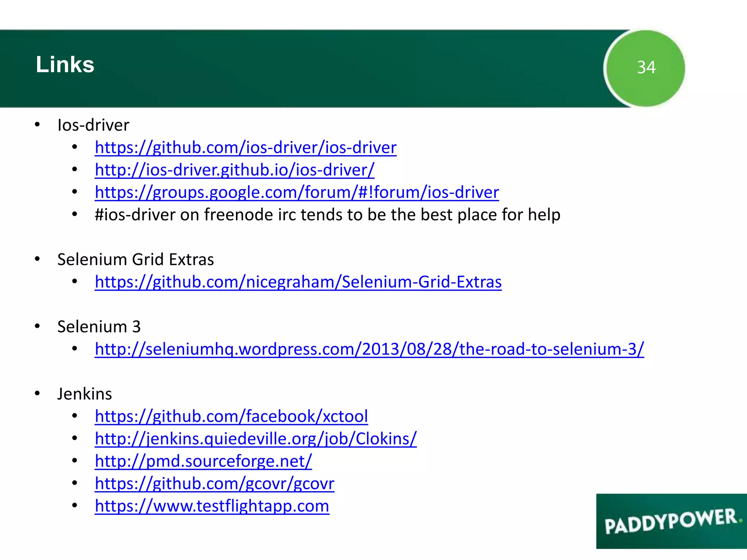The width and height of the screenshot is (747, 560).
Task: Select the Selenium Grid Extras heading
Action: tap(135, 260)
